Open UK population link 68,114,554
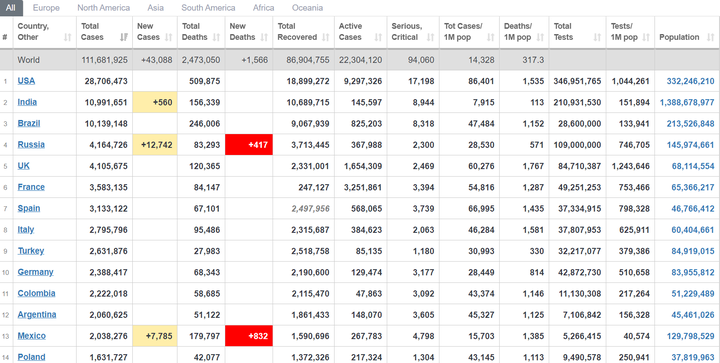Image resolution: width=720 pixels, height=363 pixels. tap(693, 166)
